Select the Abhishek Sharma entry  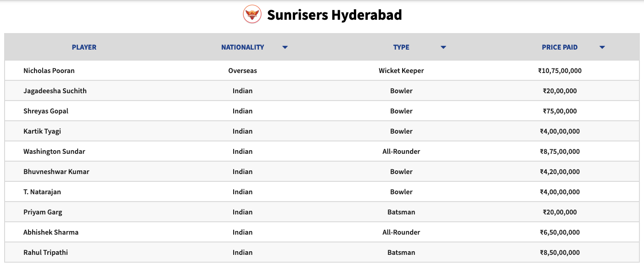51,232
